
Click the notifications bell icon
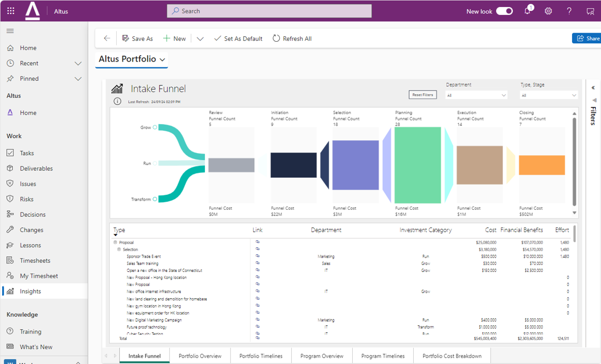tap(527, 11)
